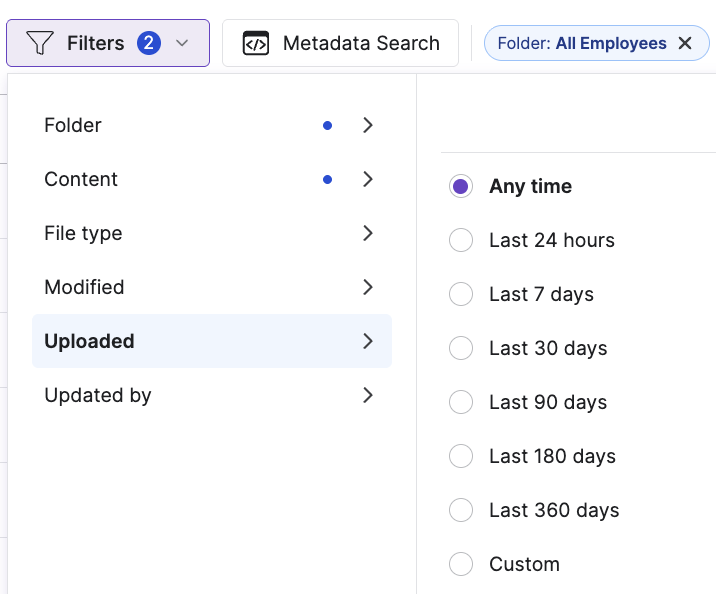Choose Last 7 days upload range
Image resolution: width=716 pixels, height=594 pixels.
(461, 295)
